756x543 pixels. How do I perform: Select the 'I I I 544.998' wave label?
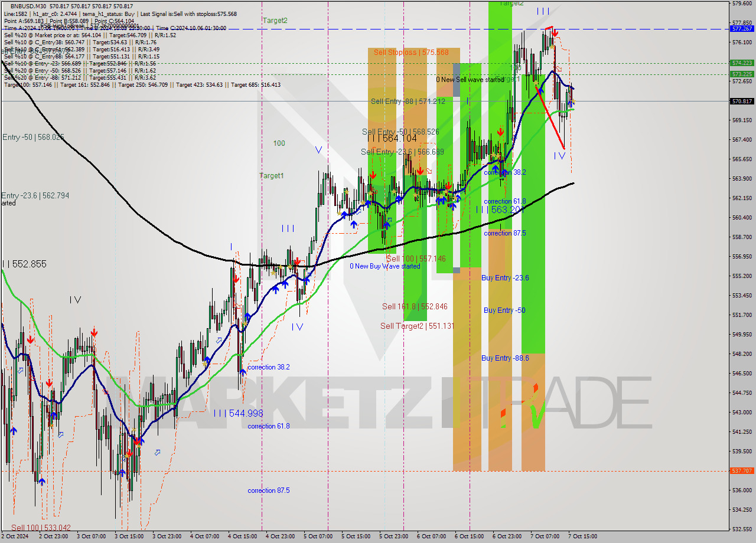pos(239,414)
